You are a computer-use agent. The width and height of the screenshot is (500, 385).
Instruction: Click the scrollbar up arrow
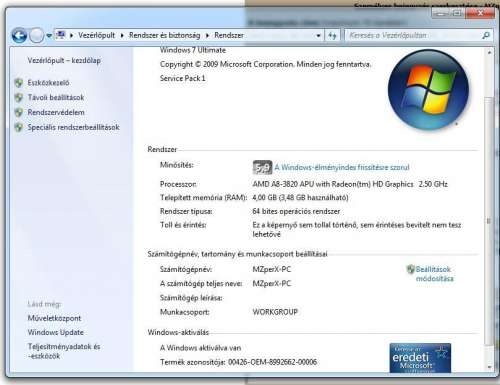(x=489, y=53)
